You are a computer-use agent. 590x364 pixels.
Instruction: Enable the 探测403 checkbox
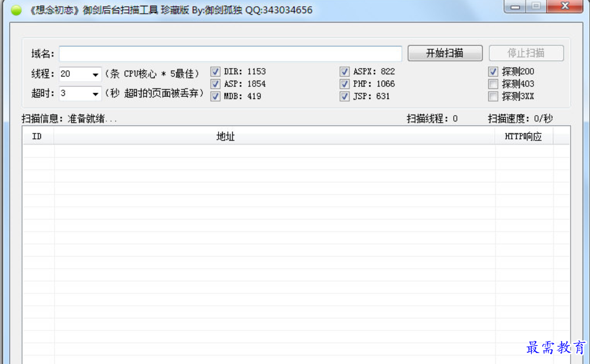tap(493, 84)
